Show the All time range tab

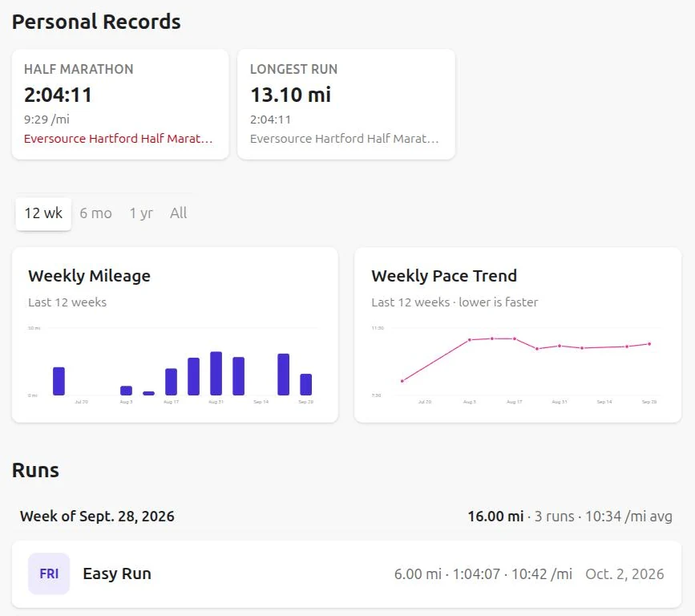[178, 214]
